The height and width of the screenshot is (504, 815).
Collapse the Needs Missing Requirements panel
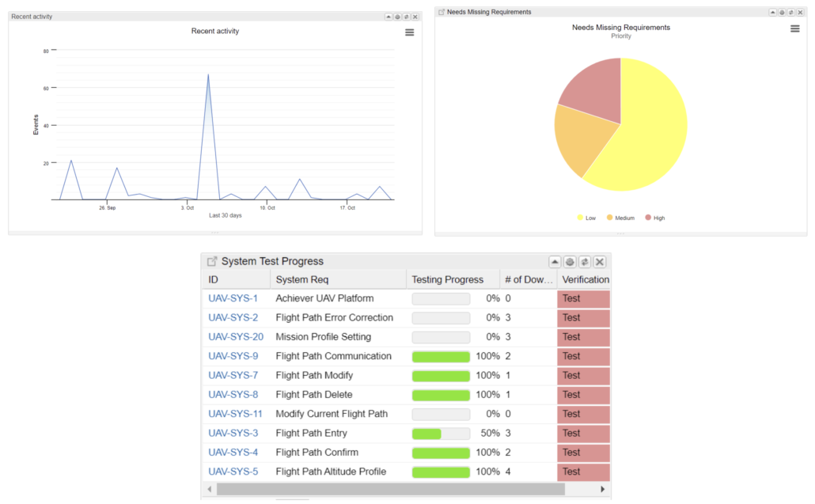tap(772, 13)
